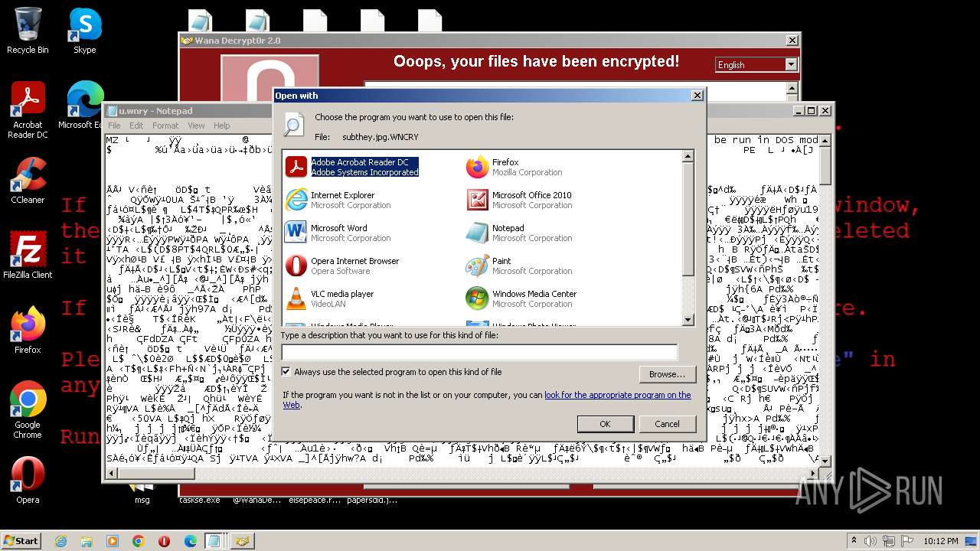The height and width of the screenshot is (551, 980).
Task: Click network icon in system tray
Action: tap(887, 541)
